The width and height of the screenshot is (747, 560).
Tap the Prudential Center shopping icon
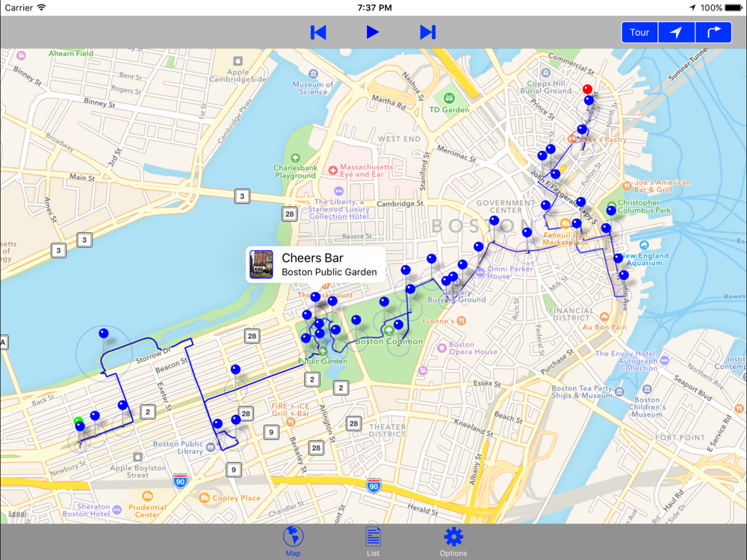click(148, 497)
